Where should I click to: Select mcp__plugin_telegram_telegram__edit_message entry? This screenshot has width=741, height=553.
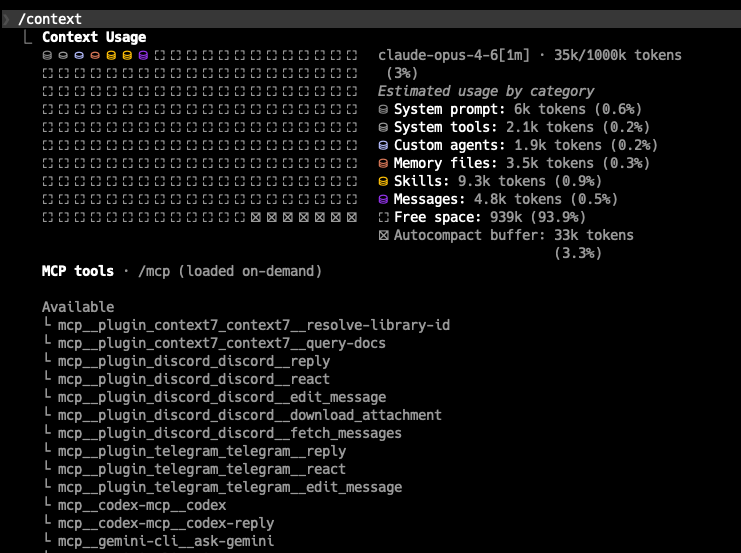click(230, 487)
